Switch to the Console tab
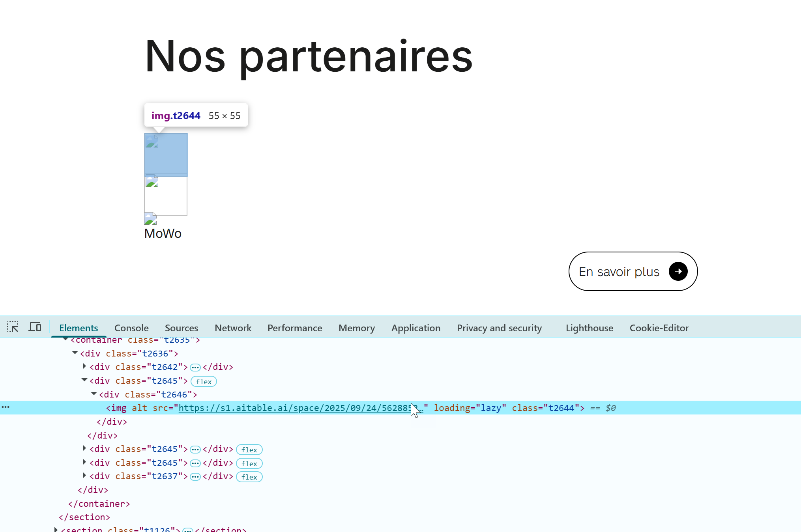Viewport: 801px width, 532px height. (131, 328)
